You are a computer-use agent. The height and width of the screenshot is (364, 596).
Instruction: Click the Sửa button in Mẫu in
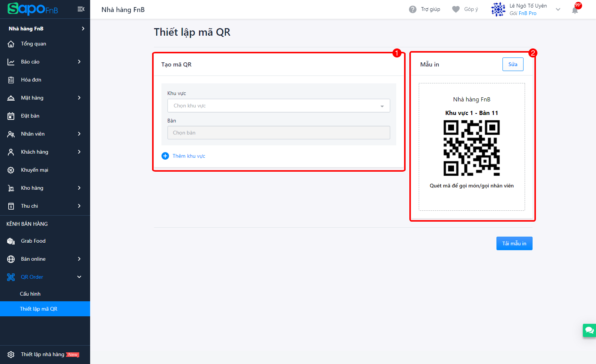click(x=513, y=64)
